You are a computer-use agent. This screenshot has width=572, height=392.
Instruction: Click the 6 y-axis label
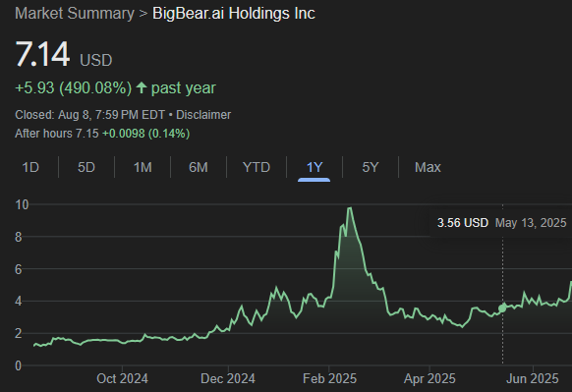tap(19, 269)
